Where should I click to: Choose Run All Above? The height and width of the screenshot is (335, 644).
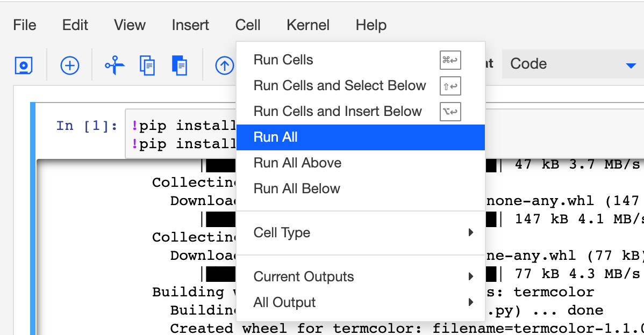pyautogui.click(x=361, y=163)
